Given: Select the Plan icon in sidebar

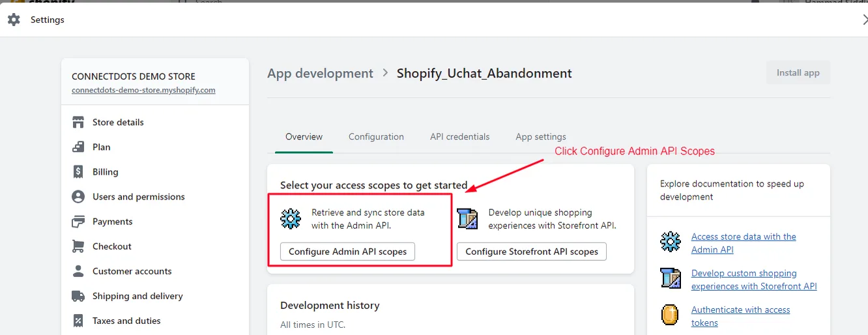Looking at the screenshot, I should coord(78,147).
